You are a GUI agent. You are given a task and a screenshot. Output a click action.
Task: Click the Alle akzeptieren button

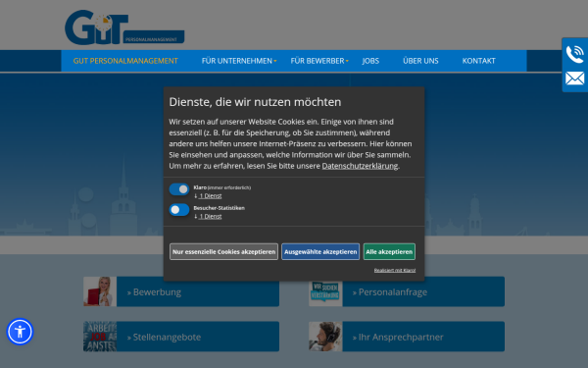pos(389,251)
